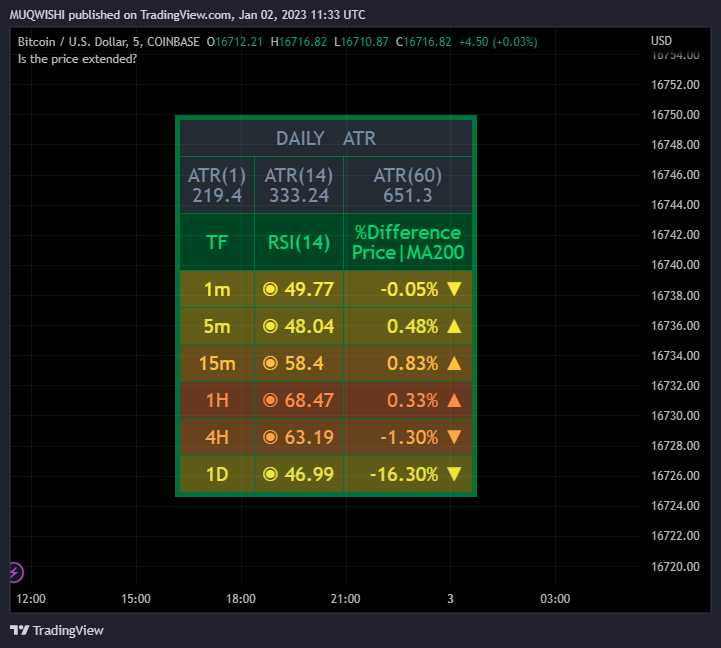
Task: Click the 1H timeframe cell
Action: click(217, 400)
